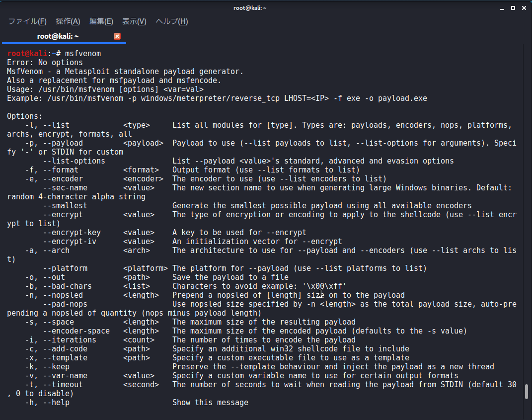Image resolution: width=532 pixels, height=420 pixels.
Task: Click the '--platform' option text
Action: point(65,268)
